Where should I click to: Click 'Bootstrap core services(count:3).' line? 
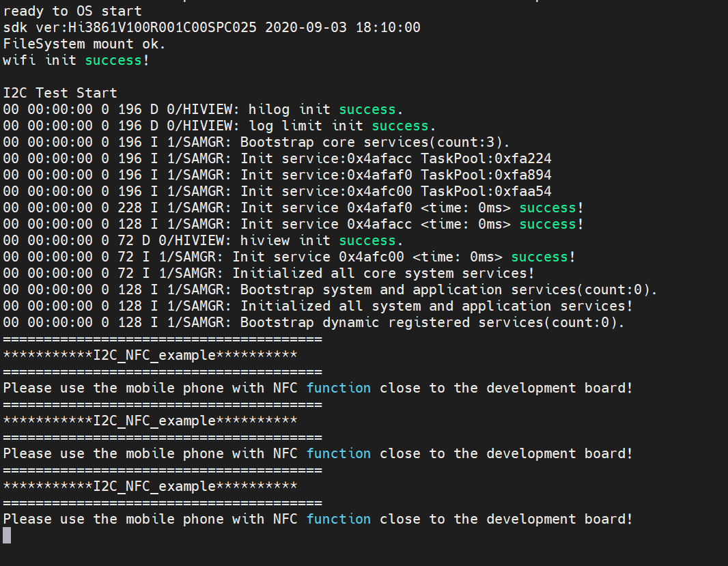(256, 142)
